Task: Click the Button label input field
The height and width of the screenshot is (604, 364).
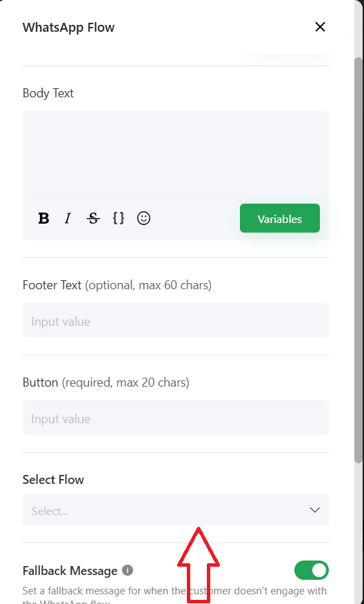Action: pos(176,418)
